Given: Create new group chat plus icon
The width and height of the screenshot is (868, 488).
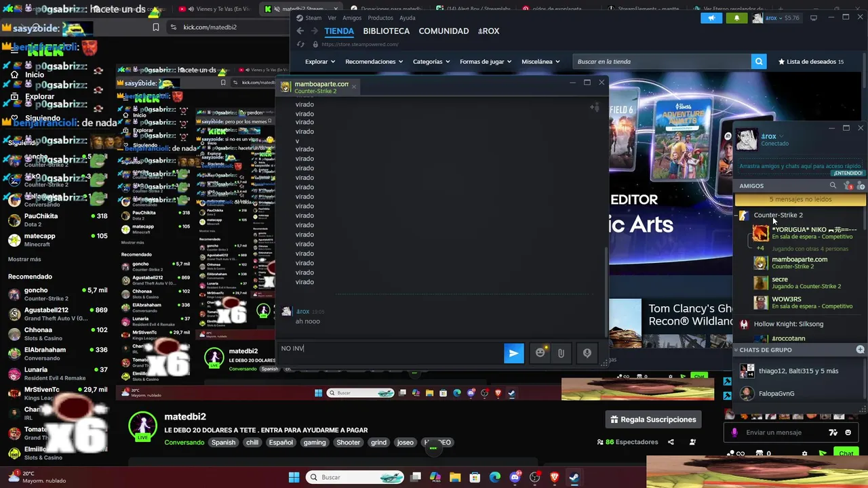Looking at the screenshot, I should [860, 350].
